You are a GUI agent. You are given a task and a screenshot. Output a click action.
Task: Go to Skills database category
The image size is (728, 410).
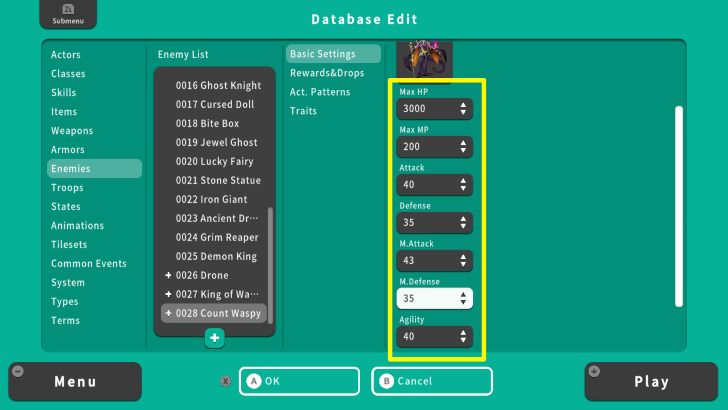pyautogui.click(x=64, y=93)
